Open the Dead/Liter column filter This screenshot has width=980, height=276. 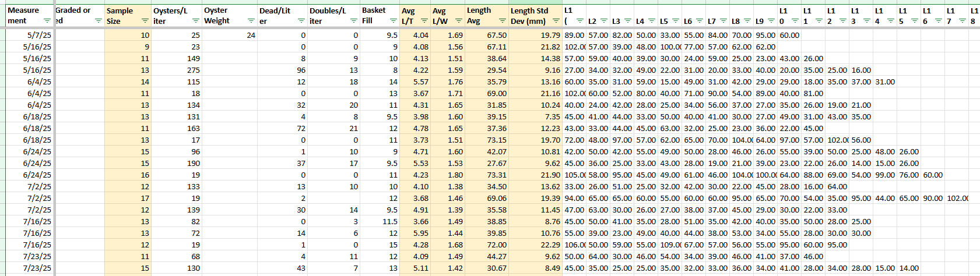pyautogui.click(x=301, y=21)
